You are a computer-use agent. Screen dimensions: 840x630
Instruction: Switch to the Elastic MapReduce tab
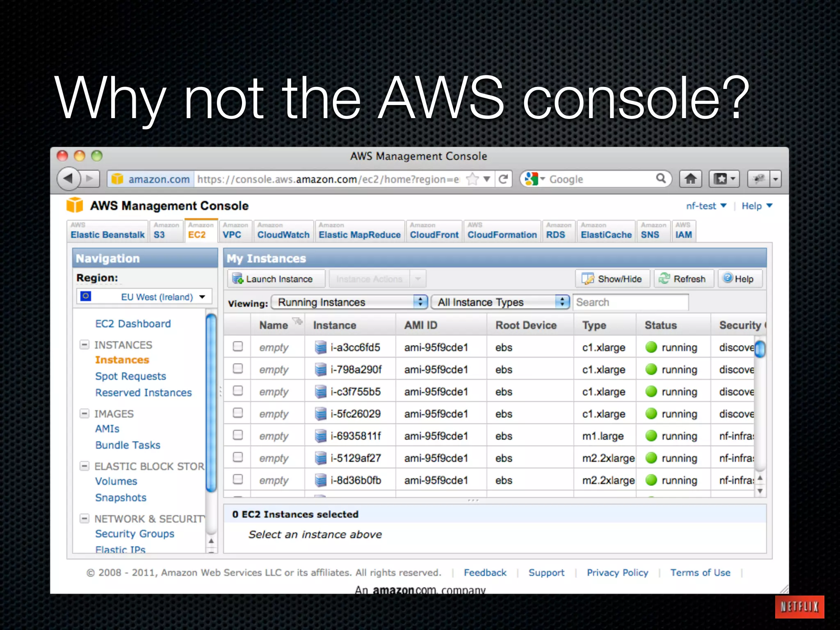click(x=360, y=231)
